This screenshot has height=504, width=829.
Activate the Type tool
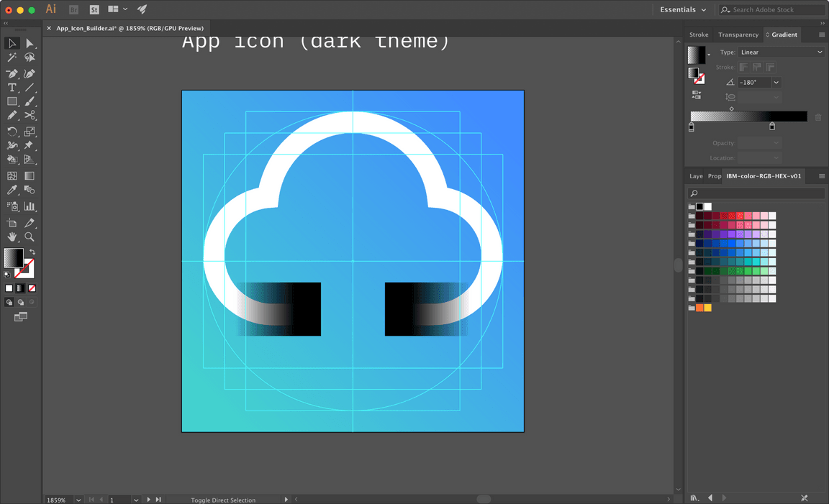pos(12,88)
